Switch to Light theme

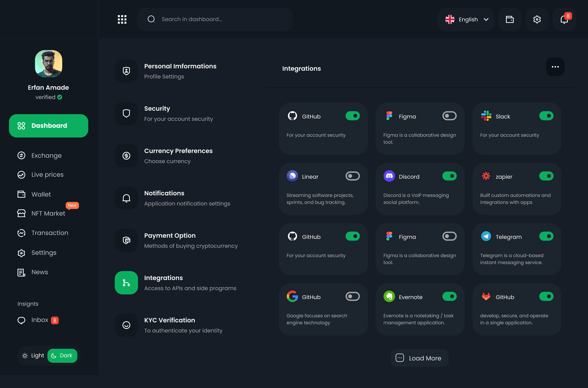(33, 356)
